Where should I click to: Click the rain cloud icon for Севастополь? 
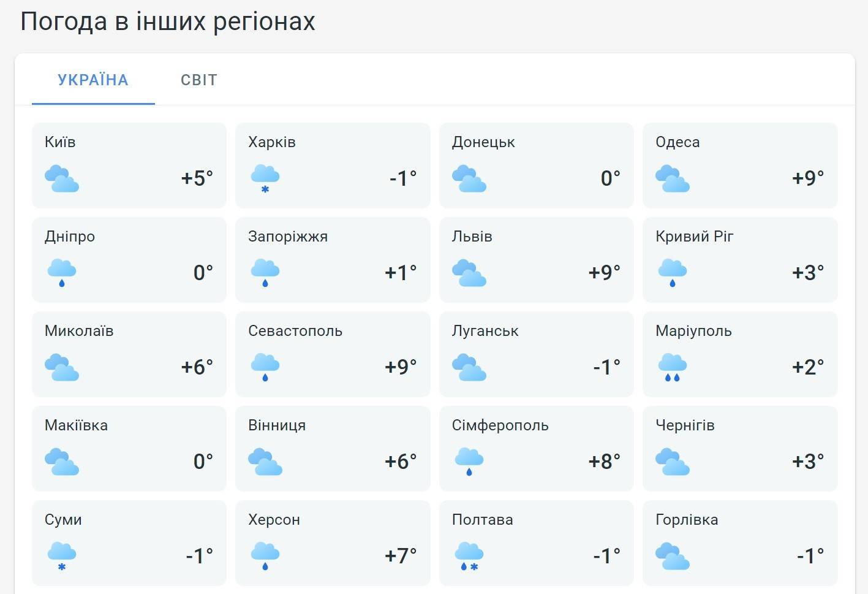(x=265, y=368)
